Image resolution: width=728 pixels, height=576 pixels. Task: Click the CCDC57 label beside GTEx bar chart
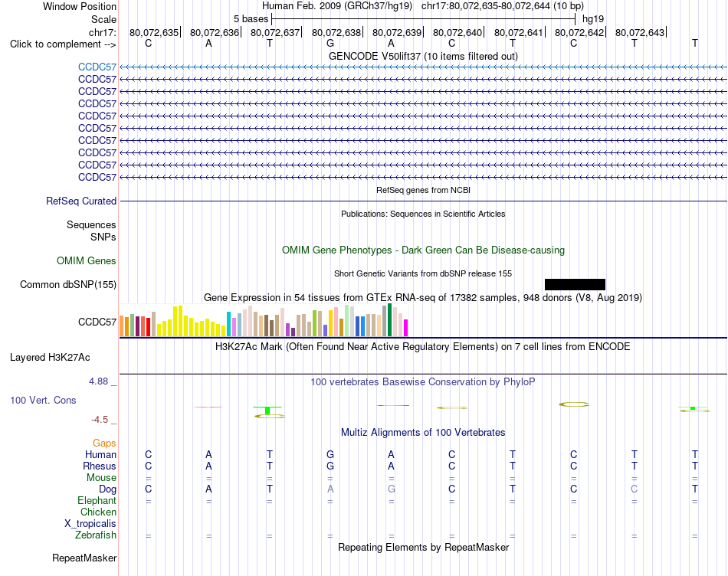[x=97, y=322]
